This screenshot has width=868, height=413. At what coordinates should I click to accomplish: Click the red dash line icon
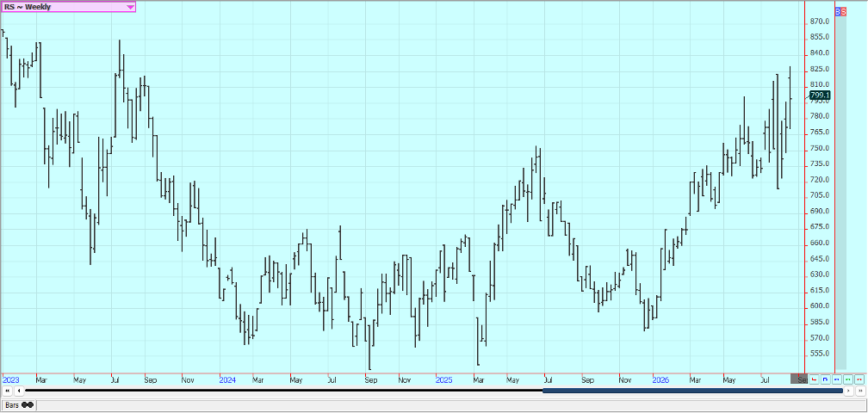click(859, 379)
